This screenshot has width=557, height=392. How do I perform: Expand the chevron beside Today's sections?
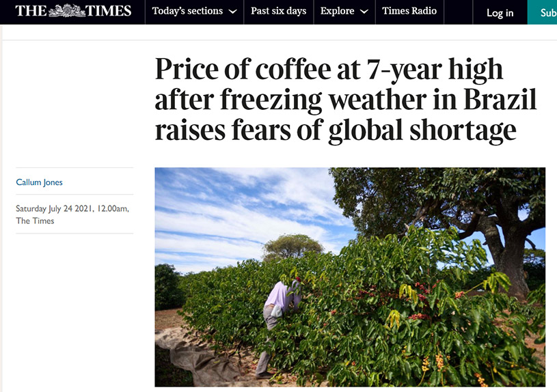tap(232, 12)
